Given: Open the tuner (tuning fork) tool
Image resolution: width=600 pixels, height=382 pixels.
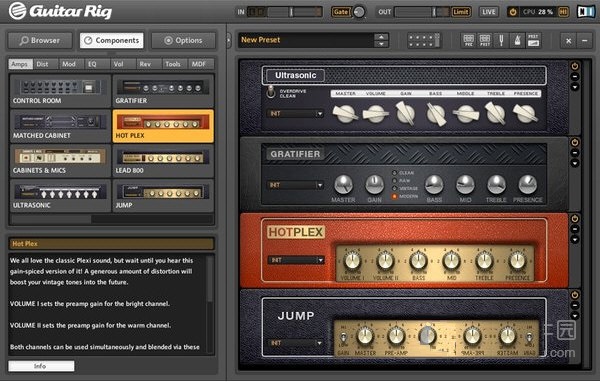Looking at the screenshot, I should [x=501, y=40].
